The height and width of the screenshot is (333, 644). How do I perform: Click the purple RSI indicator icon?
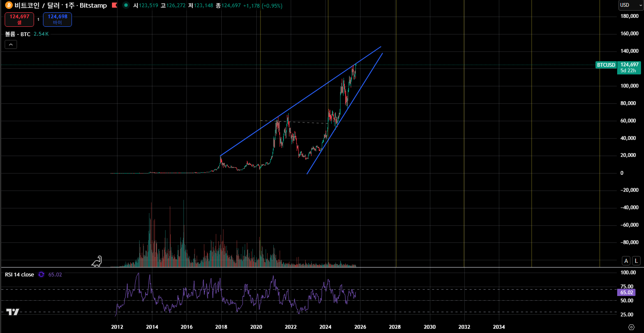(41, 275)
